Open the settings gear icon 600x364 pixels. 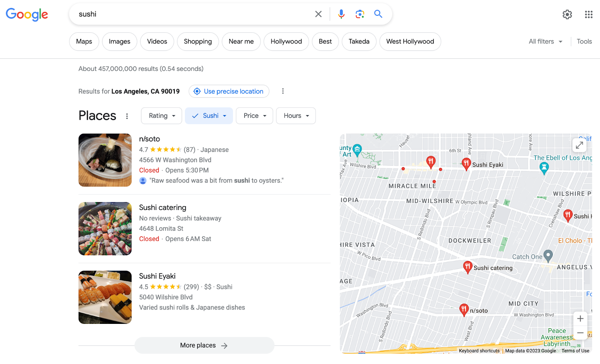tap(567, 14)
